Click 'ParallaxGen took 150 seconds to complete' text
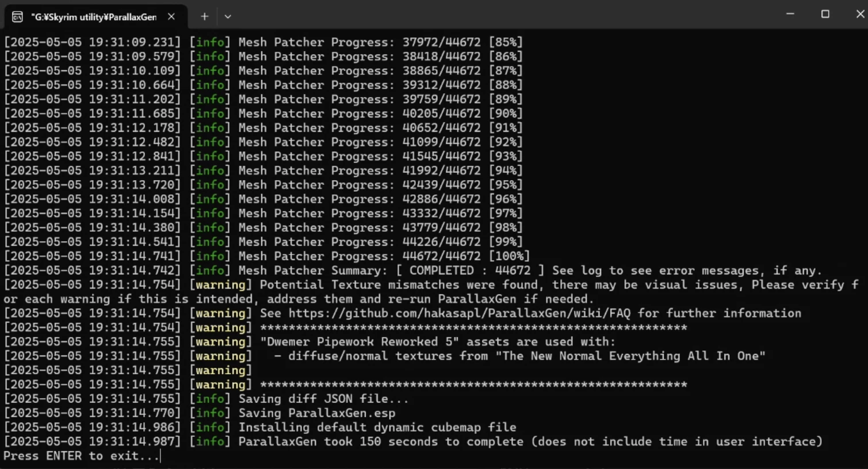868x469 pixels. pos(382,441)
